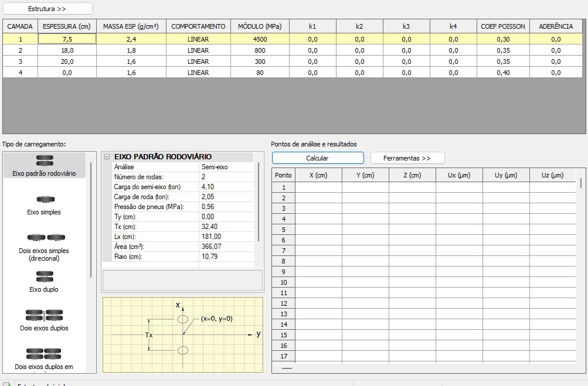
Task: Select the Eixo padrão rodoviário load icon
Action: (45, 161)
